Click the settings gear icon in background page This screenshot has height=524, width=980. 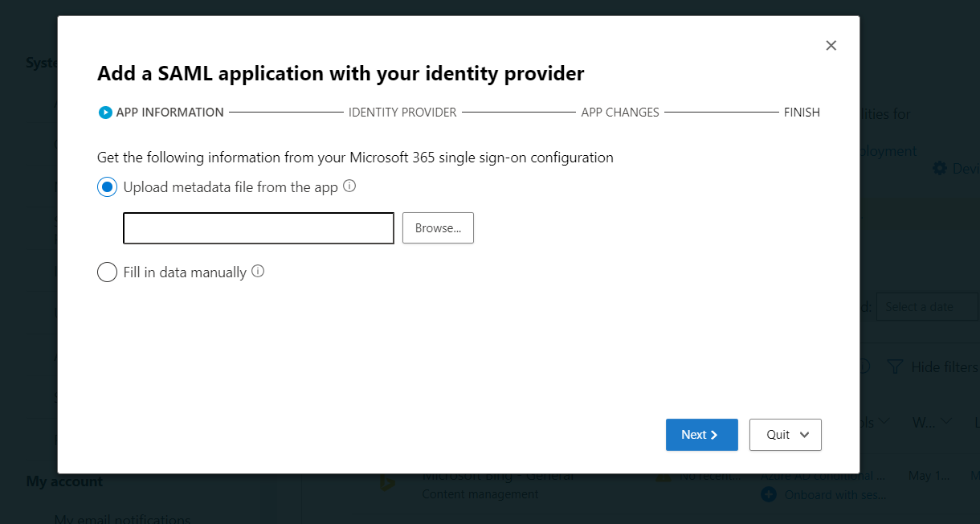(939, 169)
